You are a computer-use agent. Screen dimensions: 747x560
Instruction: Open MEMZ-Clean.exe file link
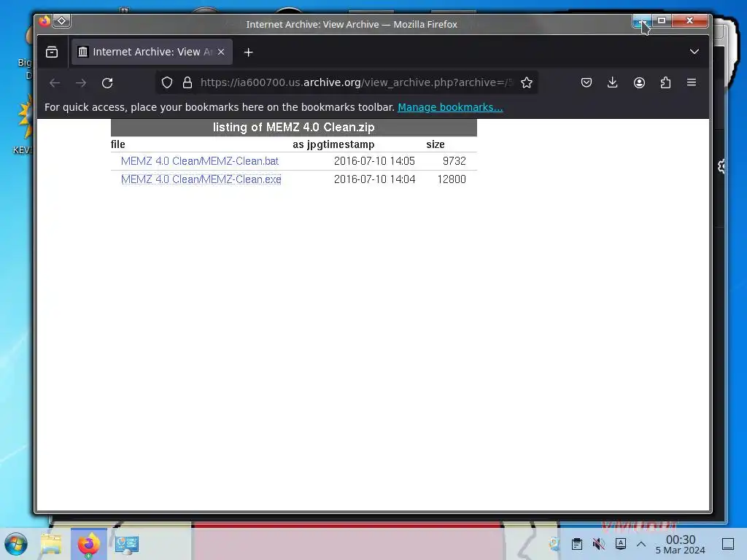tap(201, 179)
